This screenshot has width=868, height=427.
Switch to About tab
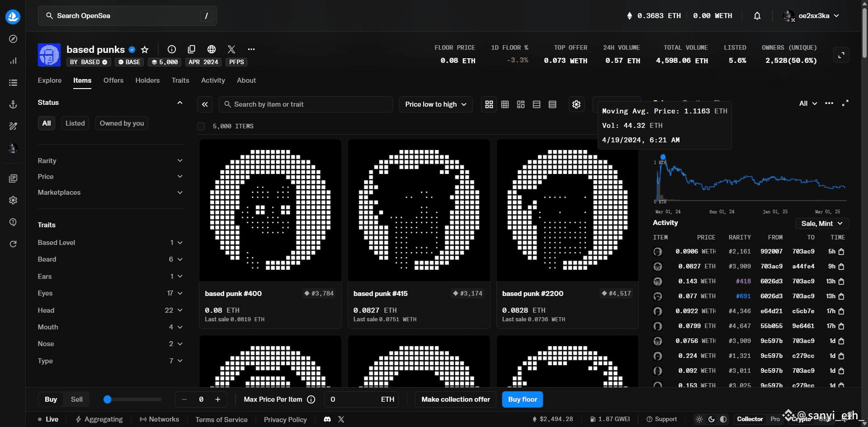click(x=246, y=80)
